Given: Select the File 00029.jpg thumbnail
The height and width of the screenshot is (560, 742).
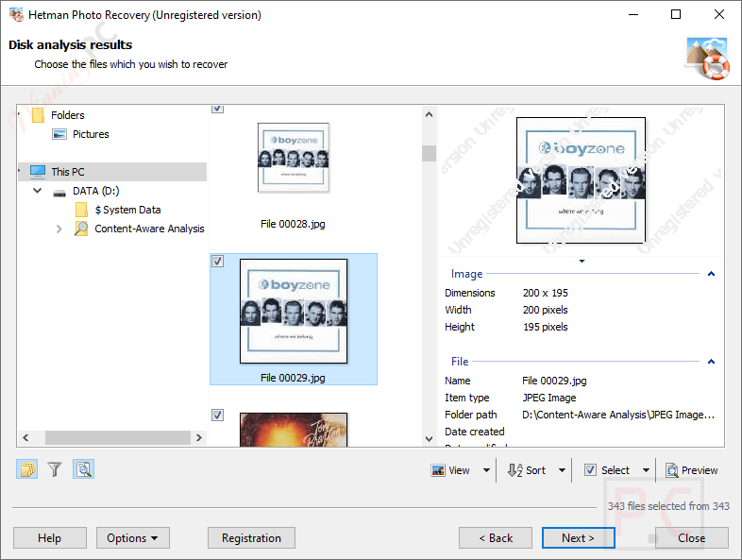Looking at the screenshot, I should (x=294, y=311).
